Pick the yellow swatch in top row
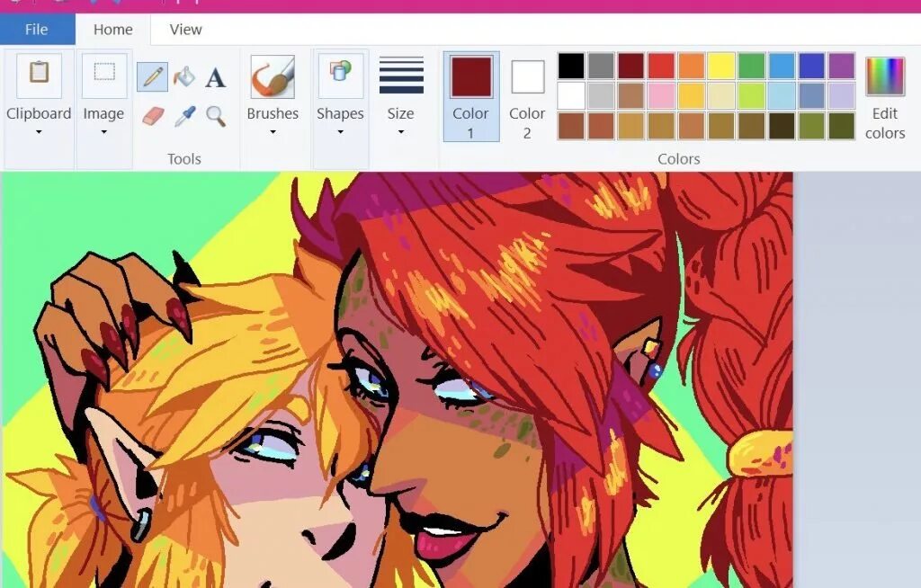The height and width of the screenshot is (588, 921). 721,66
